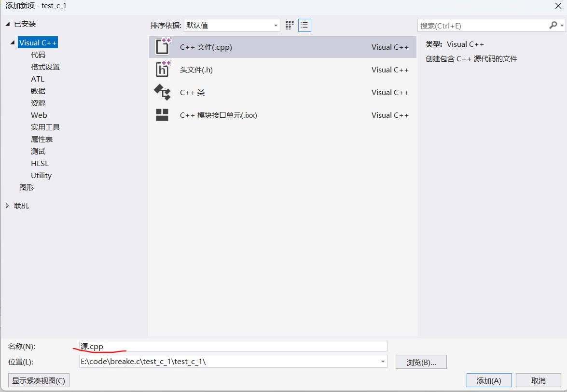Image resolution: width=567 pixels, height=392 pixels.
Task: Select the 代码 category
Action: 38,55
